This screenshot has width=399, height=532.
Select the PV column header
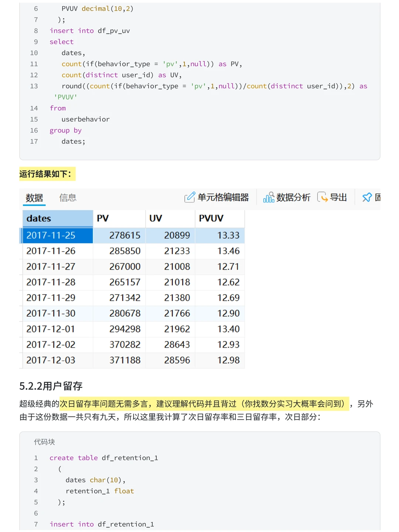[119, 218]
